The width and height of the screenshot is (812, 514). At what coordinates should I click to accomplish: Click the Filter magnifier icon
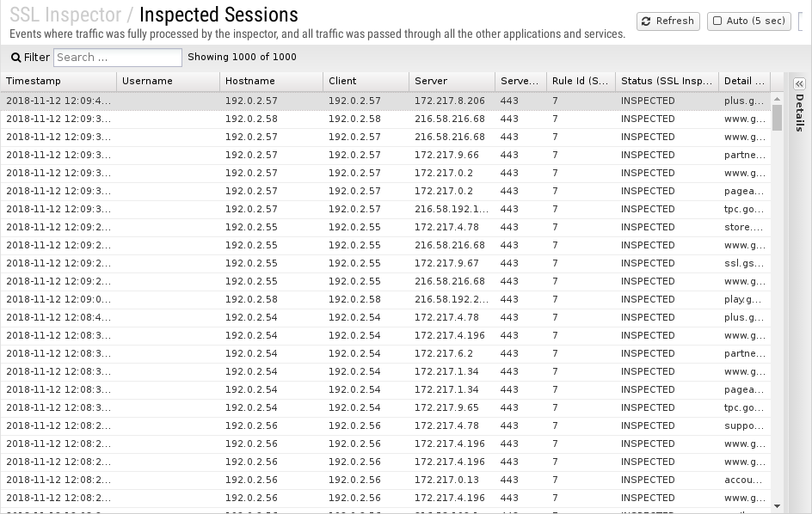click(16, 58)
